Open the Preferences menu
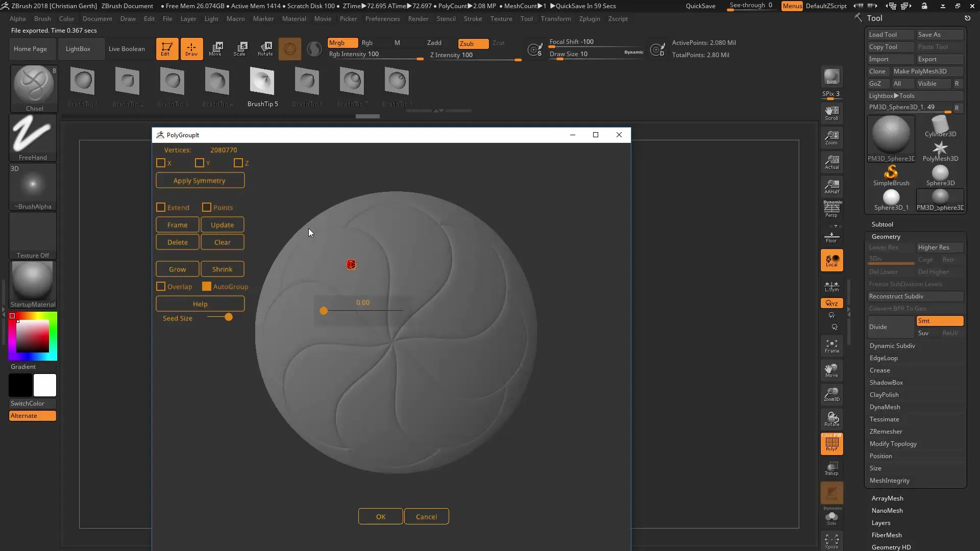 coord(382,19)
